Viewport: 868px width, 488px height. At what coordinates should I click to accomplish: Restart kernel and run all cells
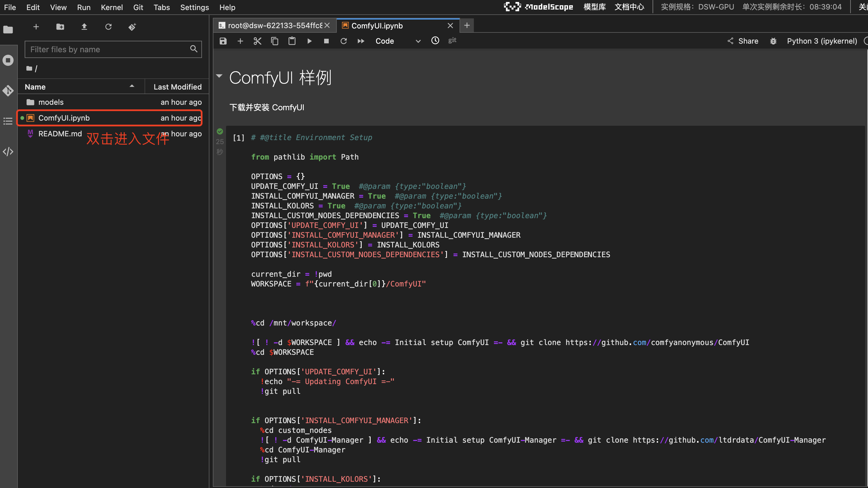(361, 41)
